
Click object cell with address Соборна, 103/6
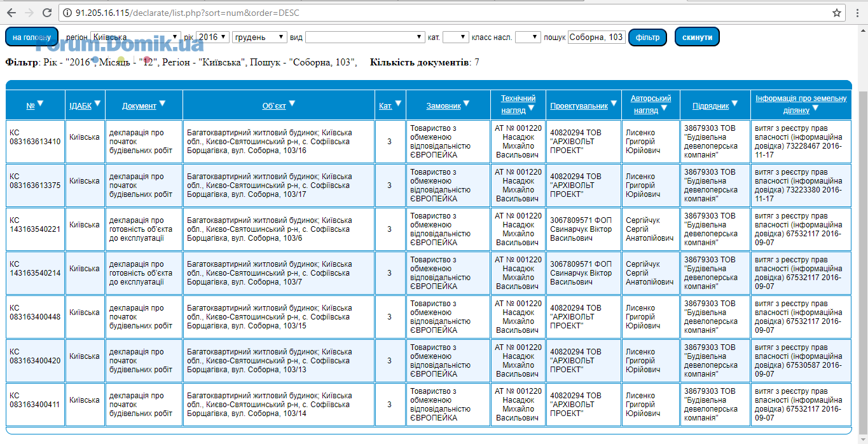point(279,229)
